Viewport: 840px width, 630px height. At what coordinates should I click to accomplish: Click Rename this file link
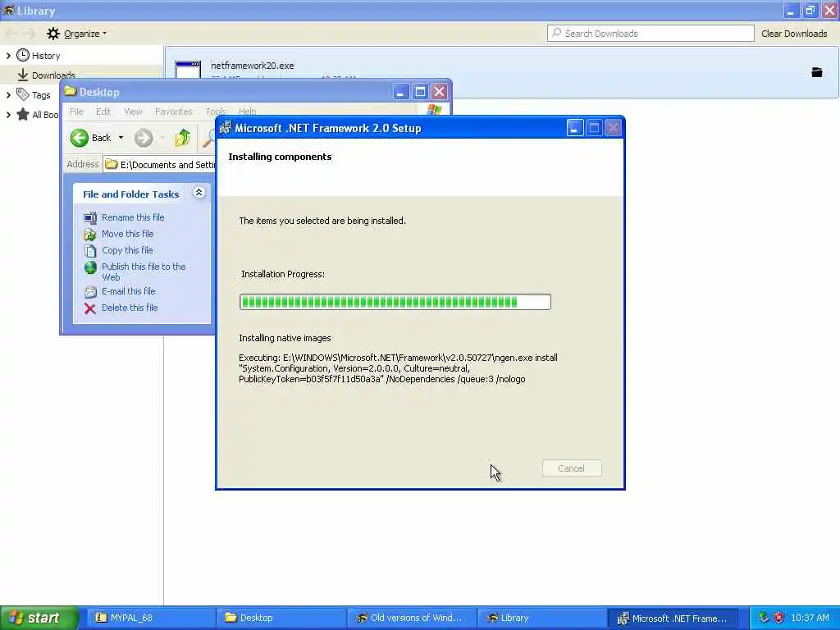[133, 217]
